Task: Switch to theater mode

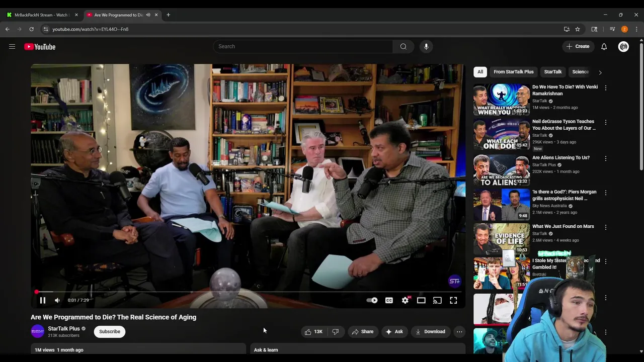Action: tap(421, 300)
